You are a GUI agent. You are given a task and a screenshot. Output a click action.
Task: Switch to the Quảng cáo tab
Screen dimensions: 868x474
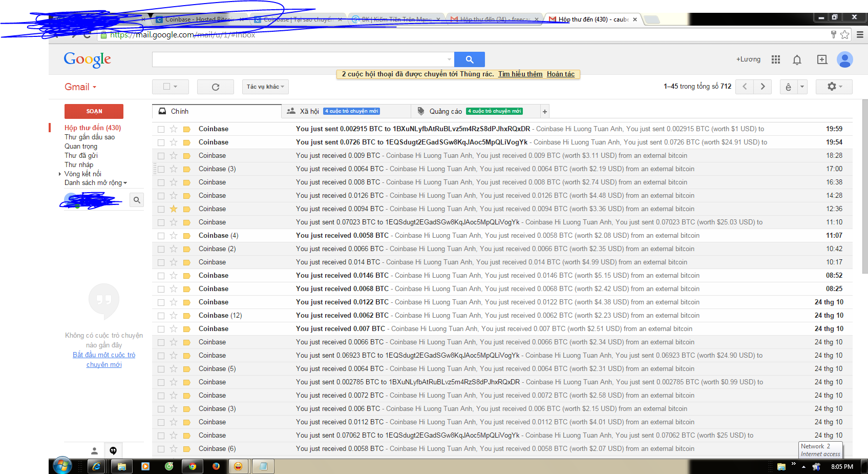coord(476,111)
